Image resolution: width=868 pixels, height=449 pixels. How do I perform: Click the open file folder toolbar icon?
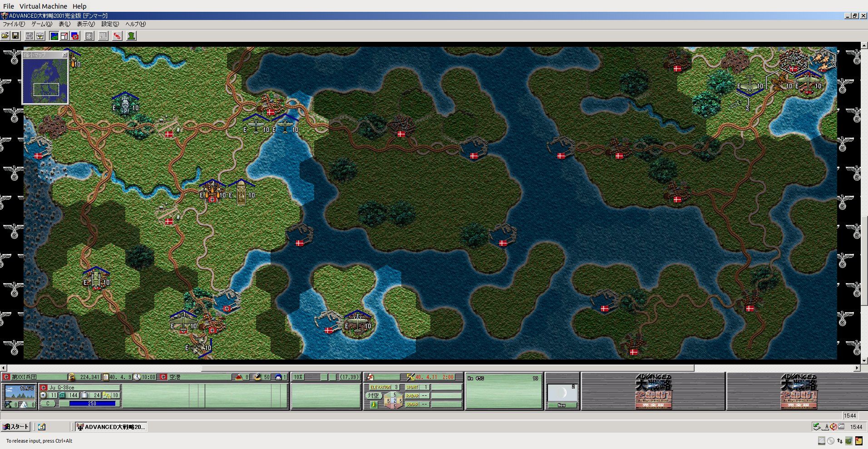(5, 36)
